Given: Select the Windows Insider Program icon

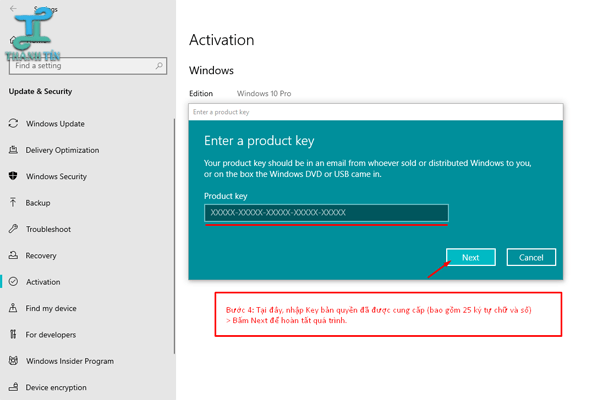Looking at the screenshot, I should click(13, 361).
